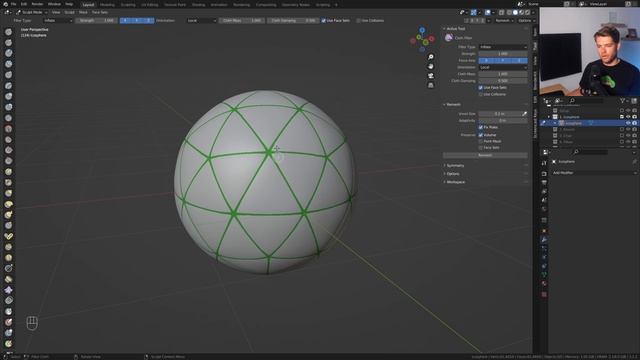Collapse the 1. Icosphere collection
This screenshot has height=360, width=640.
pyautogui.click(x=549, y=117)
